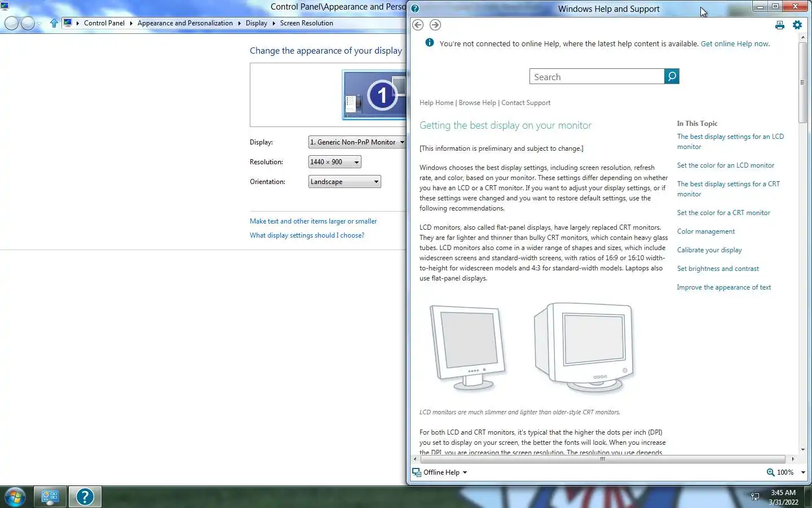The width and height of the screenshot is (812, 508).
Task: Open Help options gear icon
Action: 797,25
